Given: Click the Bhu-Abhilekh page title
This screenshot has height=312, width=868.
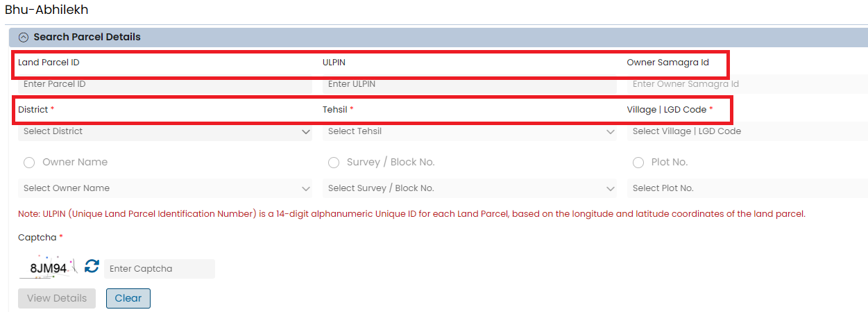Looking at the screenshot, I should point(46,10).
